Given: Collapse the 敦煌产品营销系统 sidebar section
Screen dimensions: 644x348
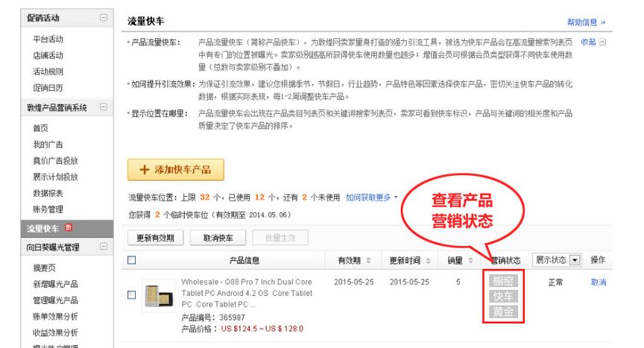Looking at the screenshot, I should point(104,107).
